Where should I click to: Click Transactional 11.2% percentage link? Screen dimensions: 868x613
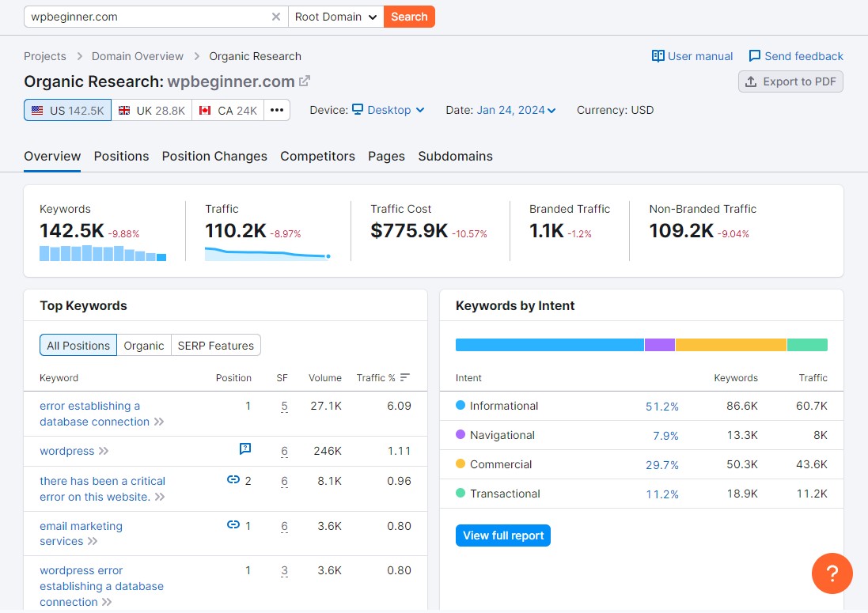(x=661, y=494)
